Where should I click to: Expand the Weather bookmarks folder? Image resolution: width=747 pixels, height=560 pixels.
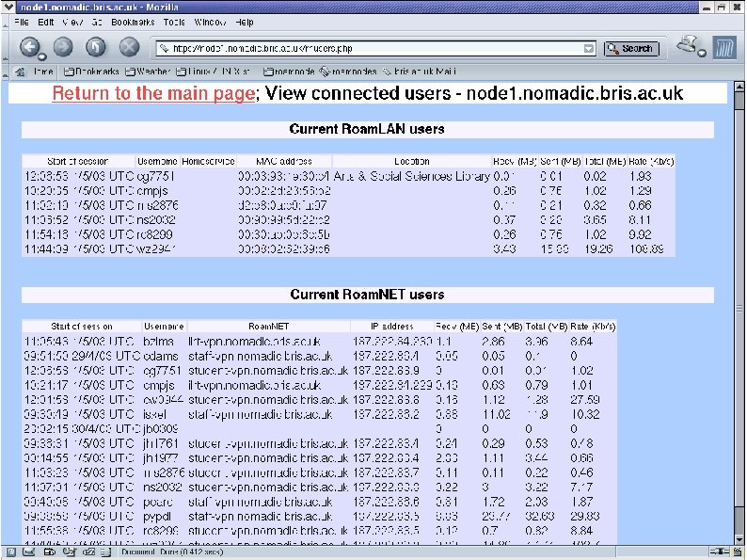[x=148, y=72]
